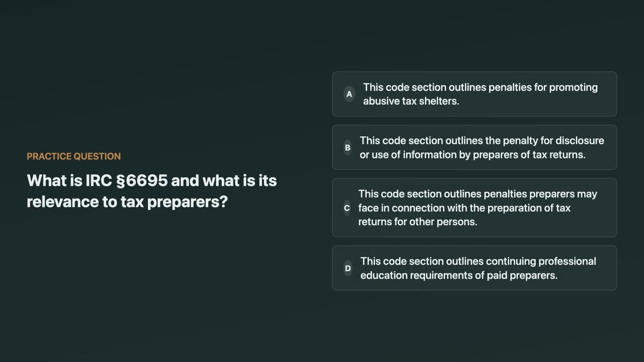Pick answer about penalties preparers may face
The height and width of the screenshot is (362, 644).
(474, 208)
